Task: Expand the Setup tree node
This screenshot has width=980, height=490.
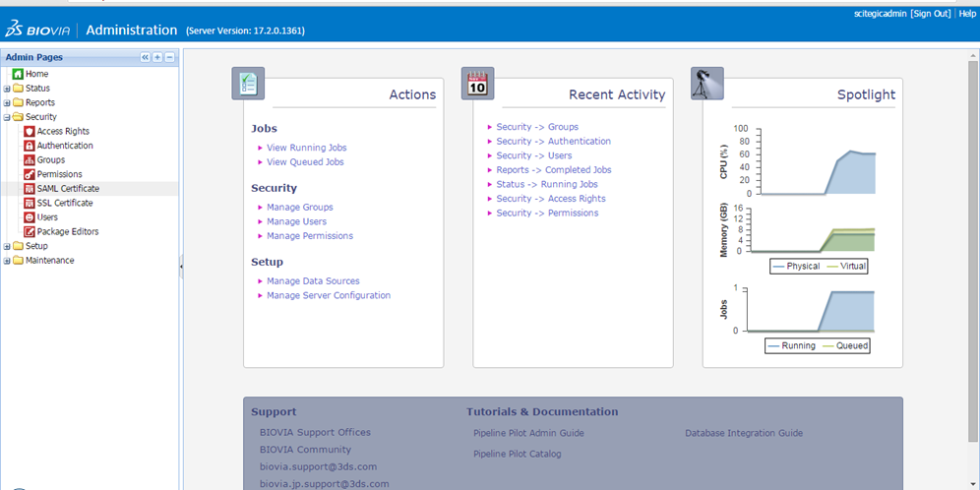Action: click(7, 246)
